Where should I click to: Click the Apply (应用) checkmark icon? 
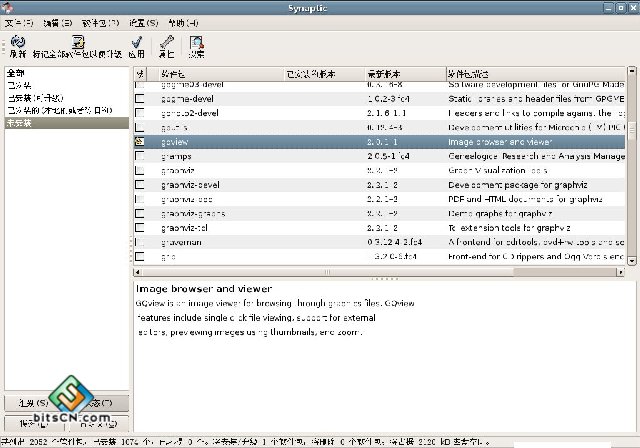tap(136, 42)
